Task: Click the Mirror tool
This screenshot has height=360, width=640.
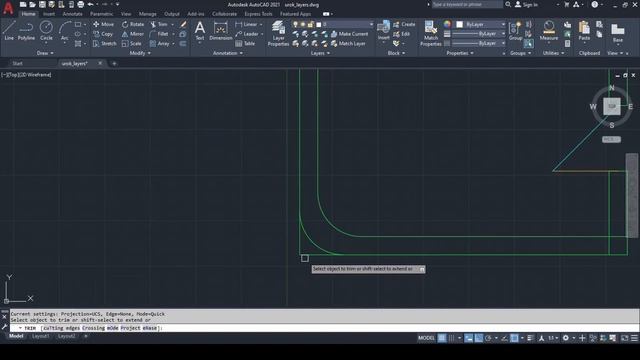Action: [133, 34]
